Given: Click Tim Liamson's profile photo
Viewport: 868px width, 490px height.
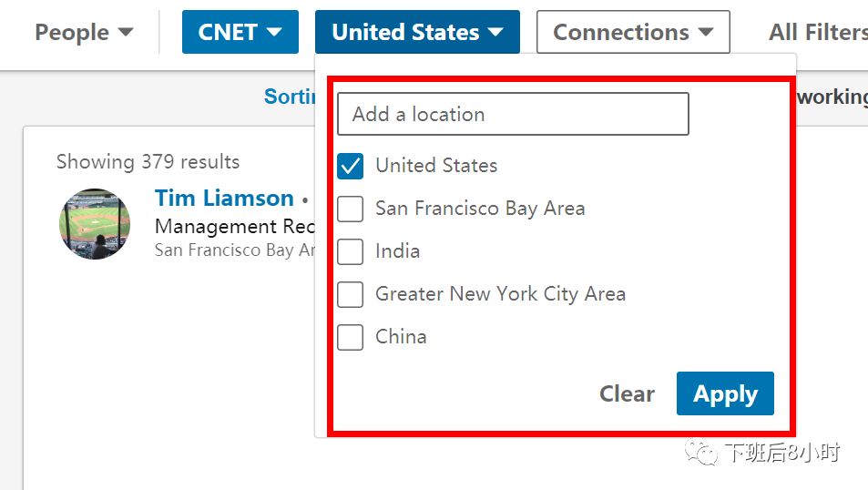Looking at the screenshot, I should pyautogui.click(x=95, y=224).
